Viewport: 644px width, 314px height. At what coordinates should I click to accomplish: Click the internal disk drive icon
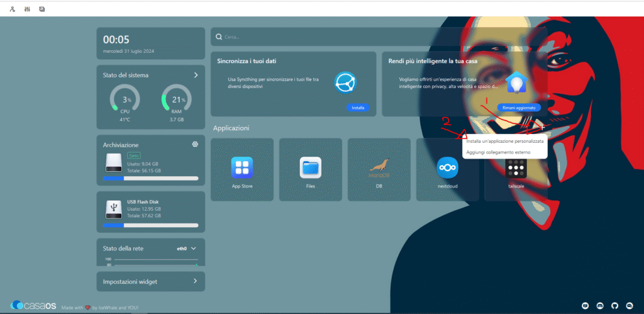coord(114,163)
